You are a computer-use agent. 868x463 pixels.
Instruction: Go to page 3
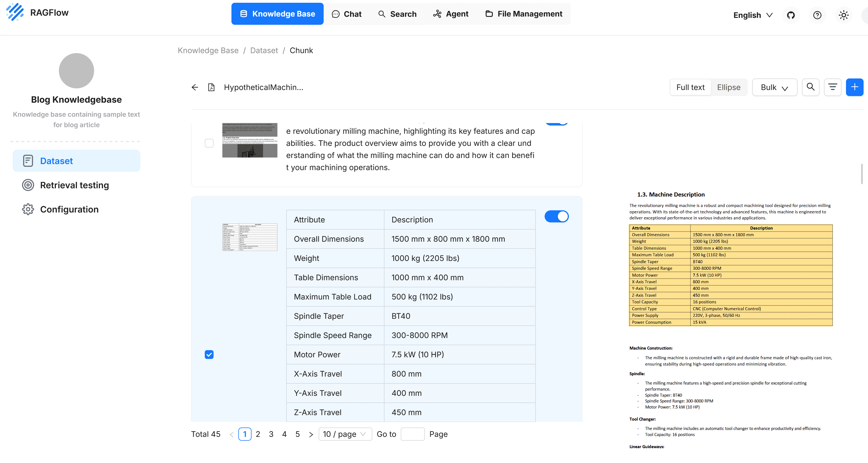[x=271, y=434]
